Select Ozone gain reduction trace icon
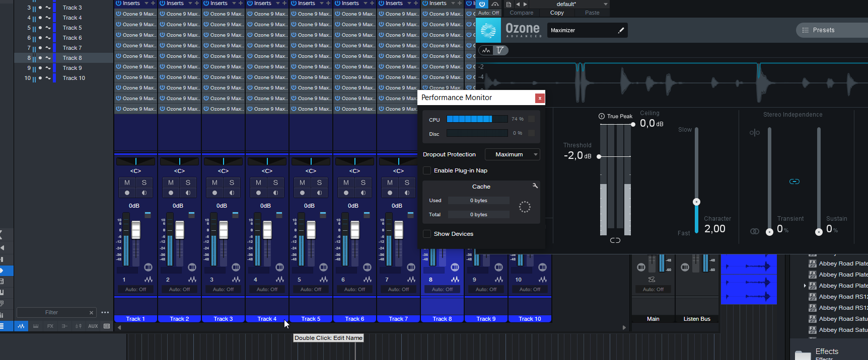 [500, 50]
